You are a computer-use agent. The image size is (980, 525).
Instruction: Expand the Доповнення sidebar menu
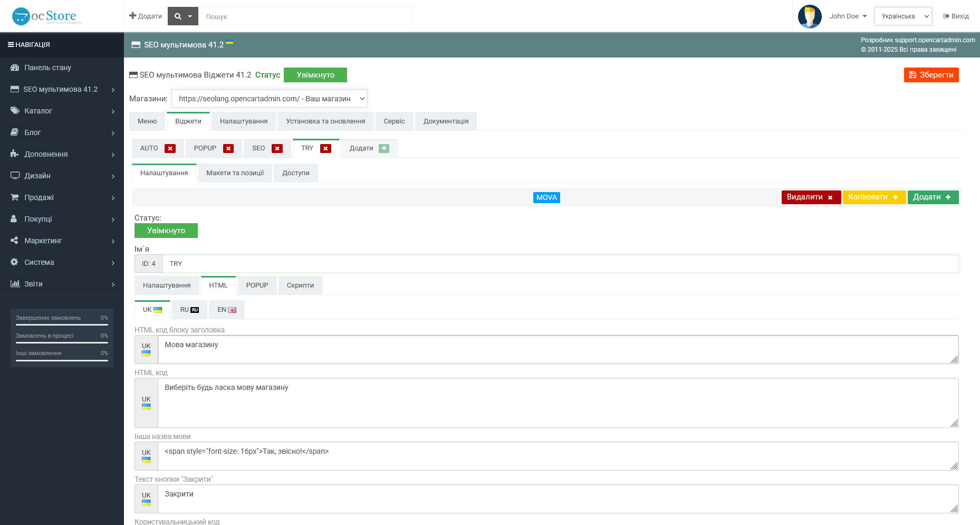tap(62, 154)
